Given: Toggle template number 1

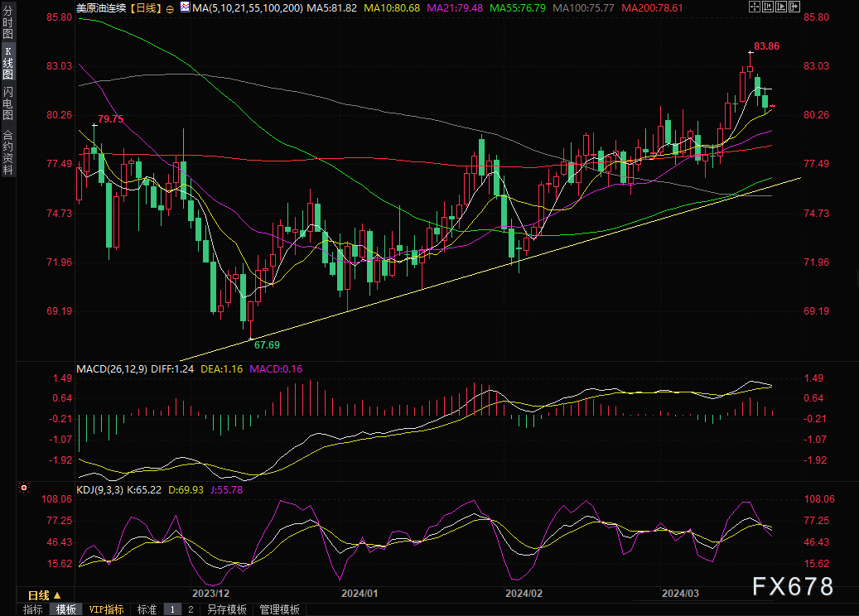Looking at the screenshot, I should pos(172,609).
